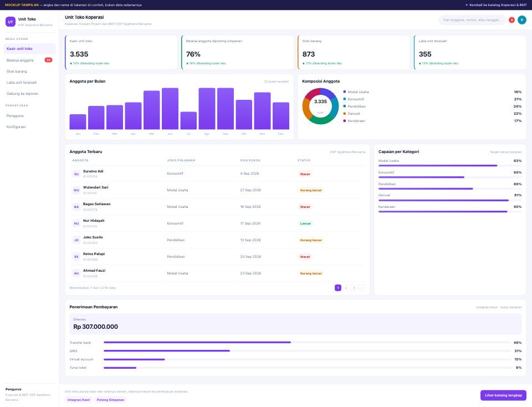Click the red 35 badge on Belanja anggota
The width and height of the screenshot is (532, 407).
pyautogui.click(x=49, y=60)
